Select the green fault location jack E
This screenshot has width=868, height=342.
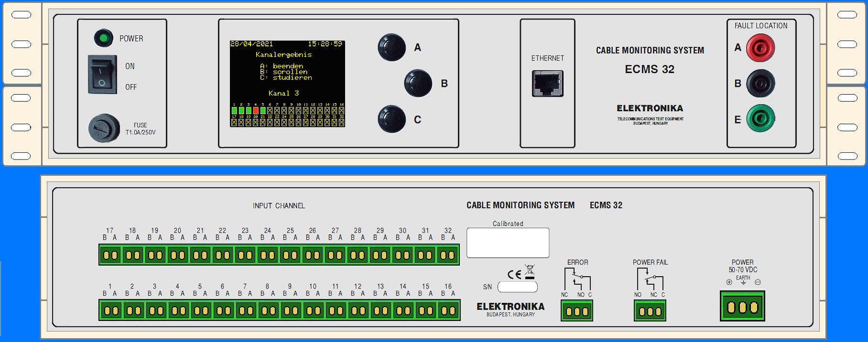[760, 118]
